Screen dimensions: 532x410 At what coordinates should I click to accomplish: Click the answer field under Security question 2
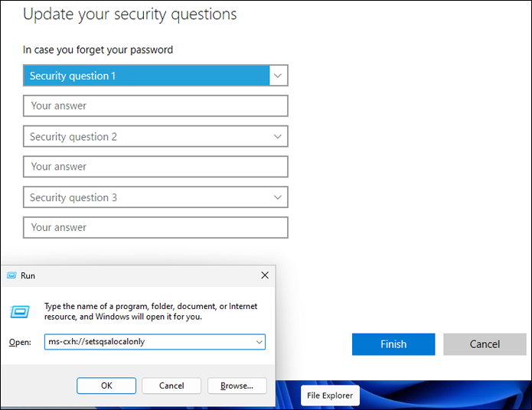(155, 167)
